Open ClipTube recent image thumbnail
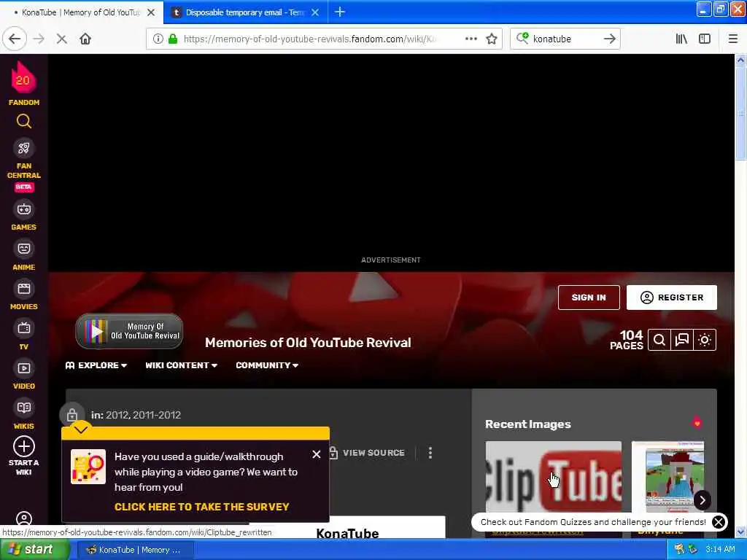The image size is (747, 560). (553, 477)
